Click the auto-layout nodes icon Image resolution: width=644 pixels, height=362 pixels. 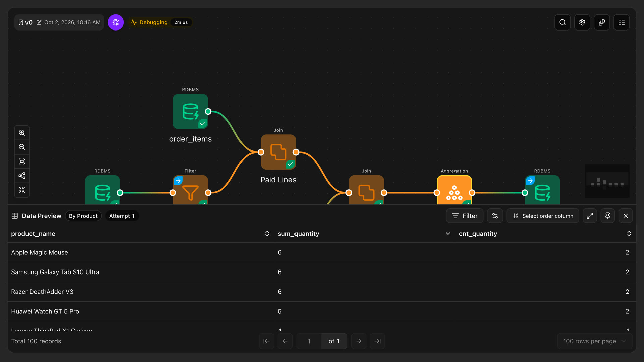click(22, 176)
